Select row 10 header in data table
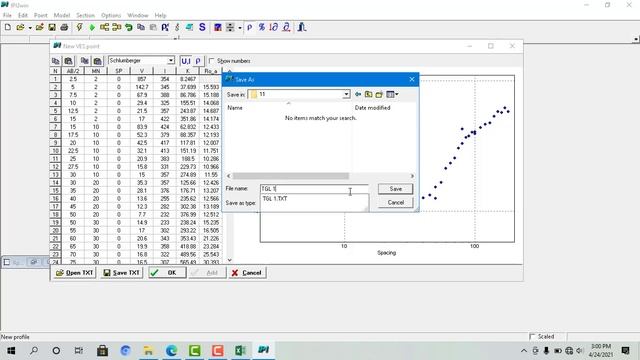Screen dimensions: 640x360 (55, 151)
